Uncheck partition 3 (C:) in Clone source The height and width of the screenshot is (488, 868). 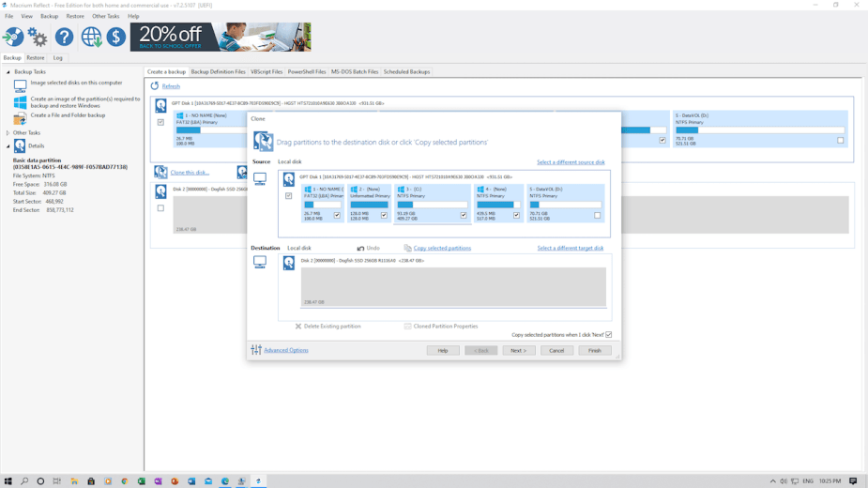[463, 215]
